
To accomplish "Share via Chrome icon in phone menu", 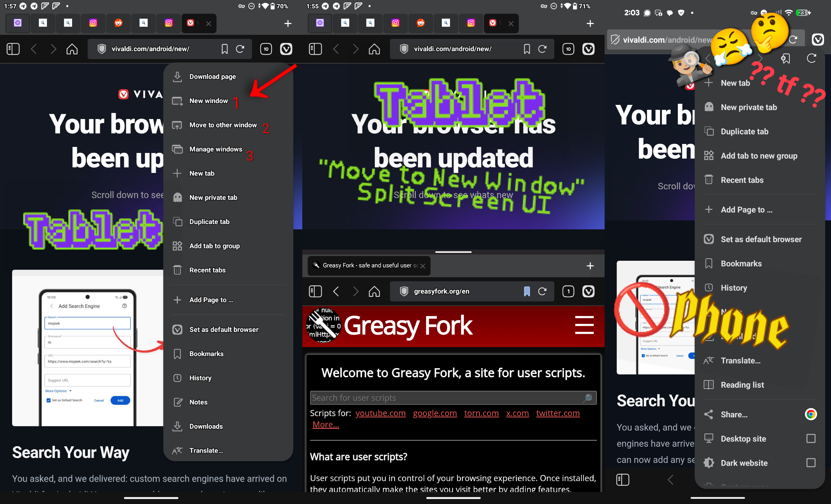I will pyautogui.click(x=810, y=414).
